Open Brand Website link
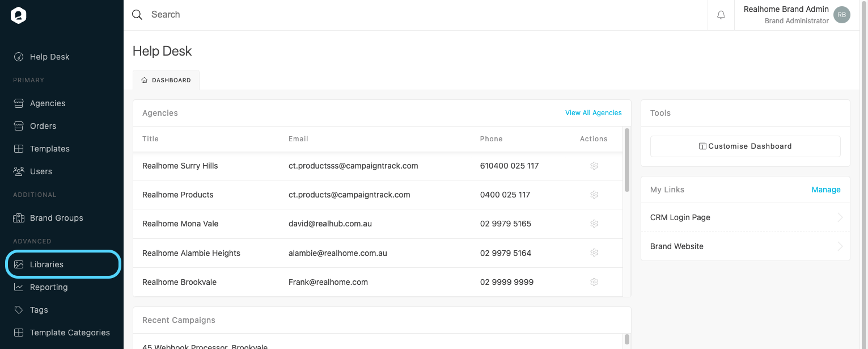Image resolution: width=868 pixels, height=349 pixels. [746, 246]
